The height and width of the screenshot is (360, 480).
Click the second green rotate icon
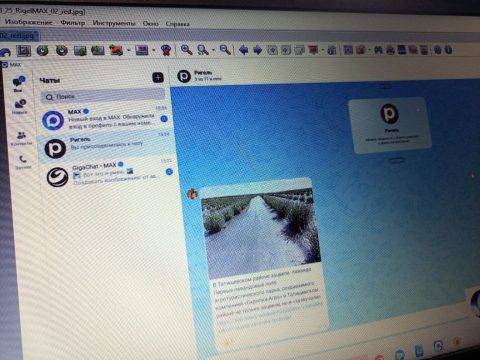click(61, 51)
